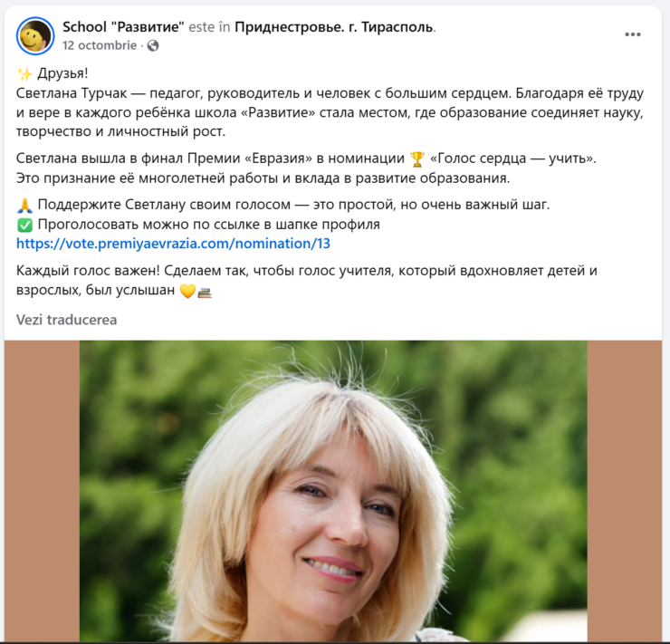Click the Каждый голос важен paragraph

pos(306,280)
